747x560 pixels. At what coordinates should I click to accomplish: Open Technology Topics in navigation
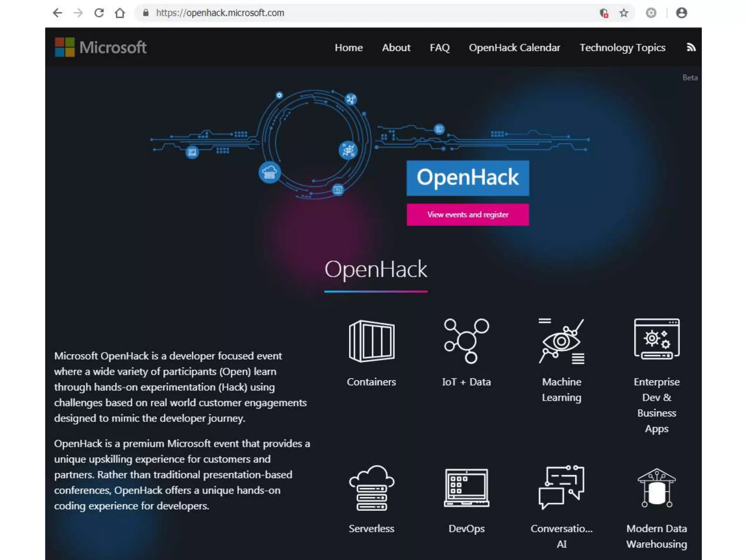click(622, 48)
